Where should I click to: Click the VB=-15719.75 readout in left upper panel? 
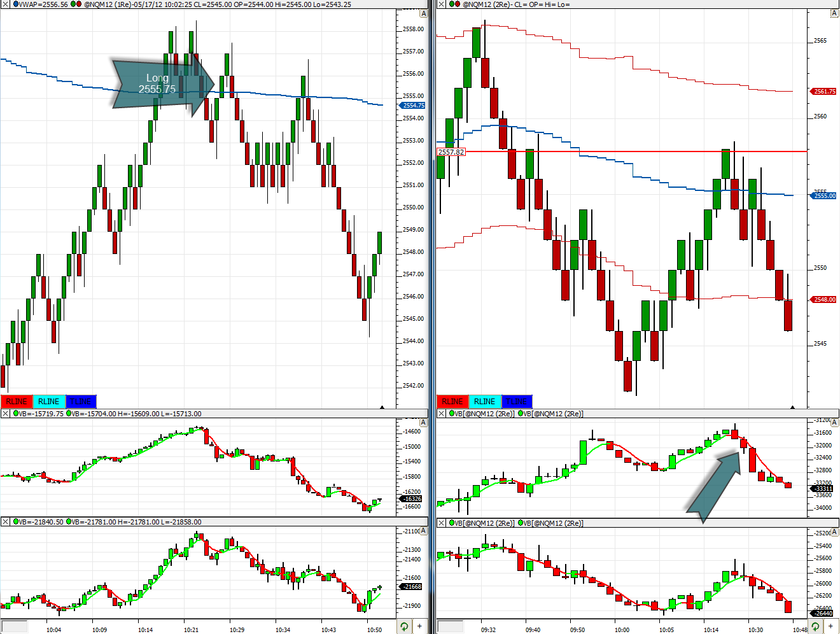(x=41, y=414)
